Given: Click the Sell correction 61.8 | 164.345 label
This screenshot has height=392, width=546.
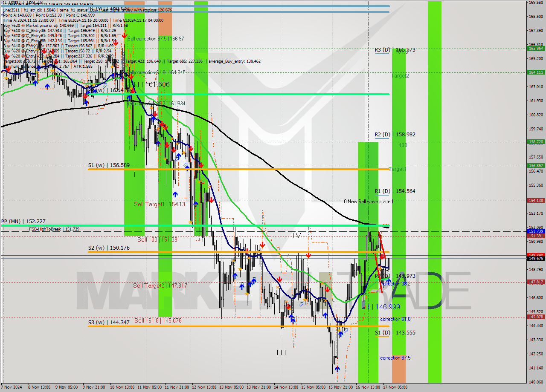Looking at the screenshot, I should 156,72.
